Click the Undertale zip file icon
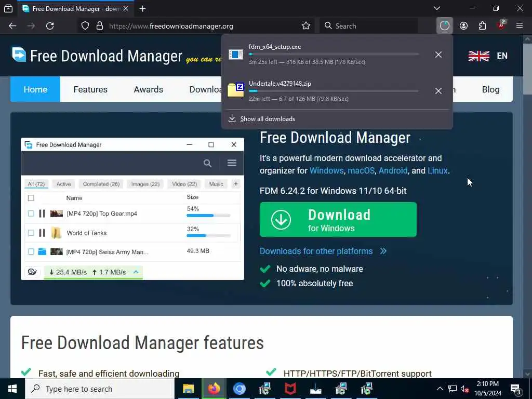The width and height of the screenshot is (532, 399). 236,90
